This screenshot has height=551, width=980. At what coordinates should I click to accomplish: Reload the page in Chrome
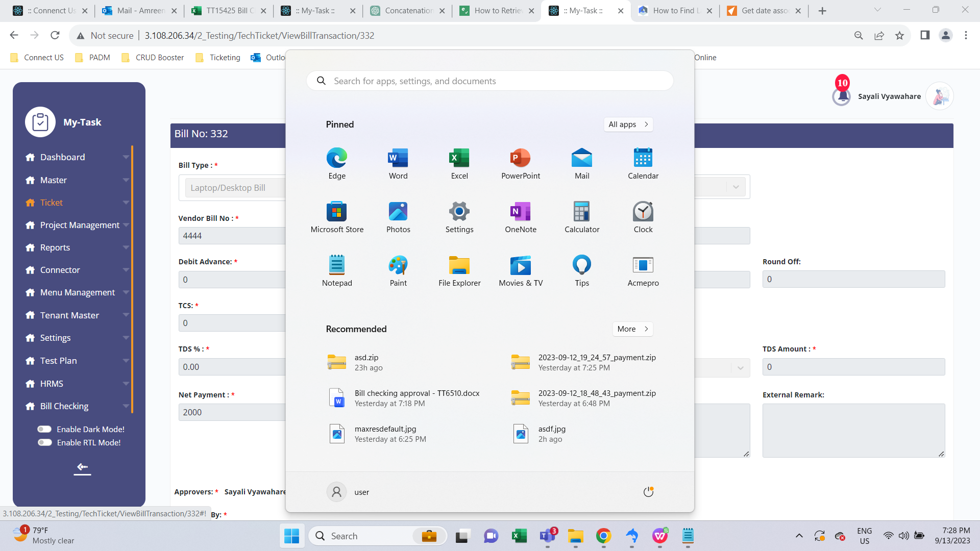pyautogui.click(x=55, y=35)
